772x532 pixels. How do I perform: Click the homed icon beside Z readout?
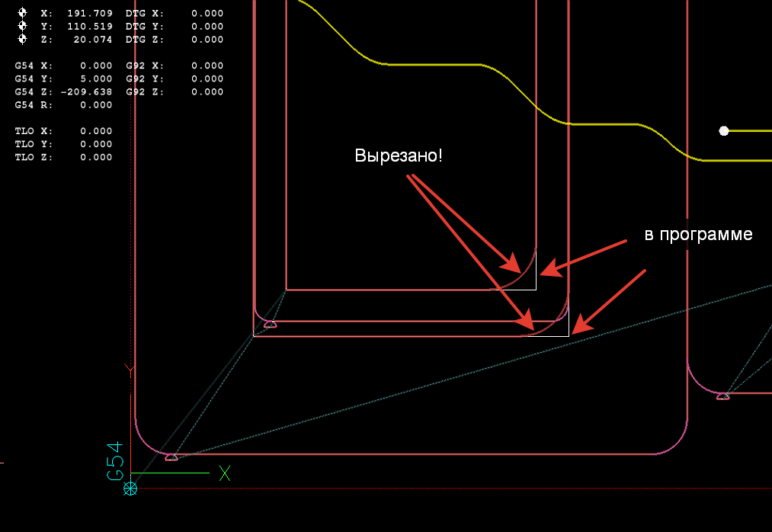22,38
